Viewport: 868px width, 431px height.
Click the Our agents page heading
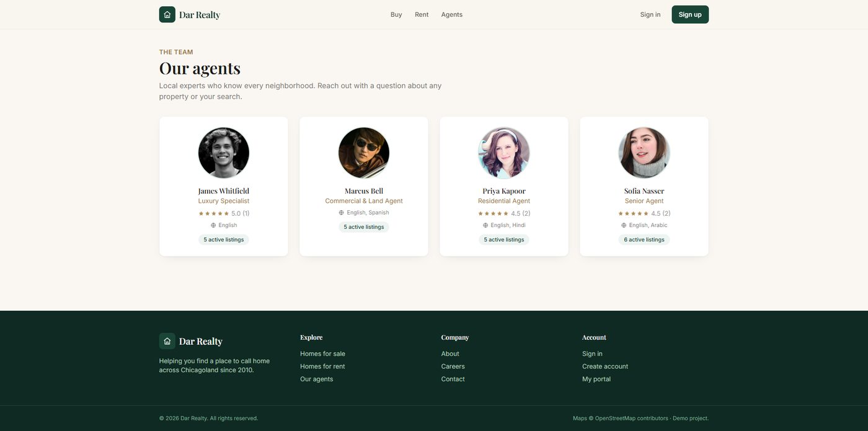200,68
